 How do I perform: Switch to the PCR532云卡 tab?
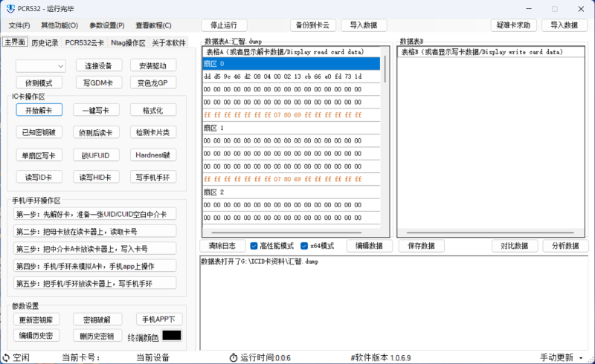[x=84, y=43]
